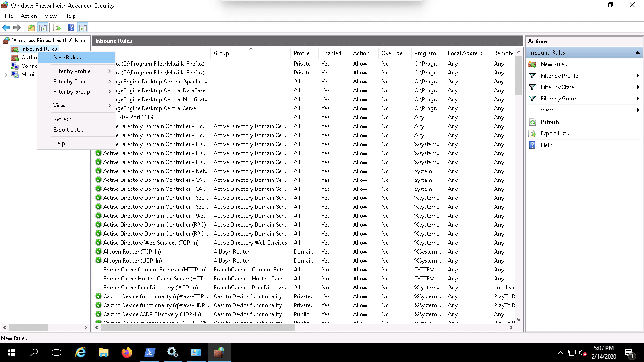The height and width of the screenshot is (362, 644).
Task: Open Filter by Group submenu arrow in Actions pane
Action: [638, 99]
